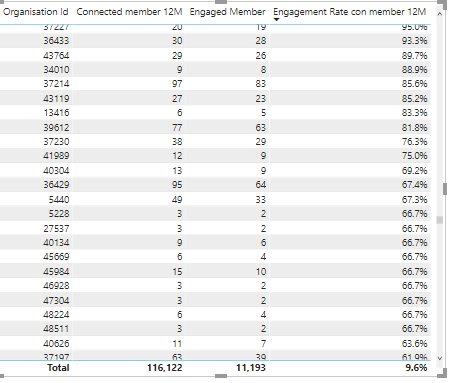
Task: Click engaged member value 33
Action: (261, 199)
